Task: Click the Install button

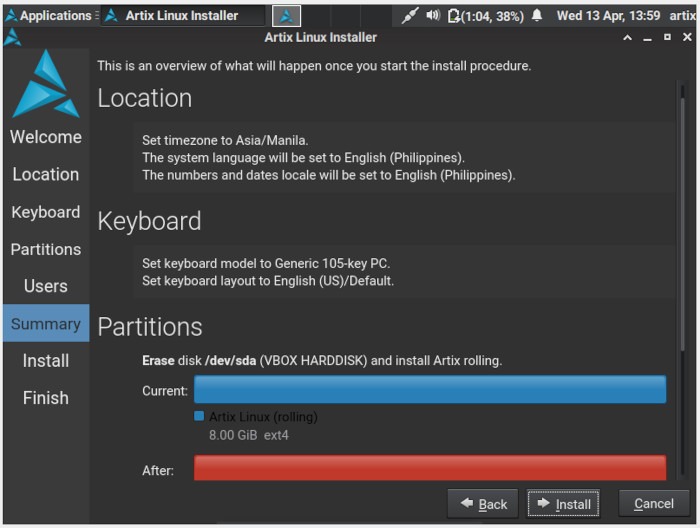Action: click(x=563, y=504)
